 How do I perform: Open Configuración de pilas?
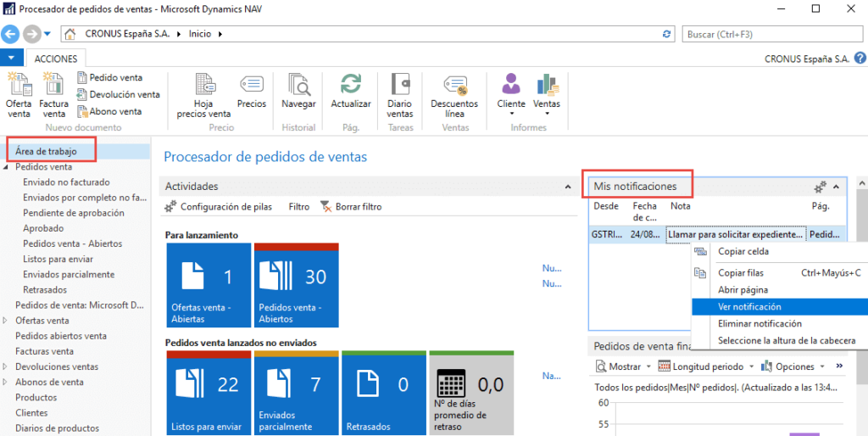[219, 207]
